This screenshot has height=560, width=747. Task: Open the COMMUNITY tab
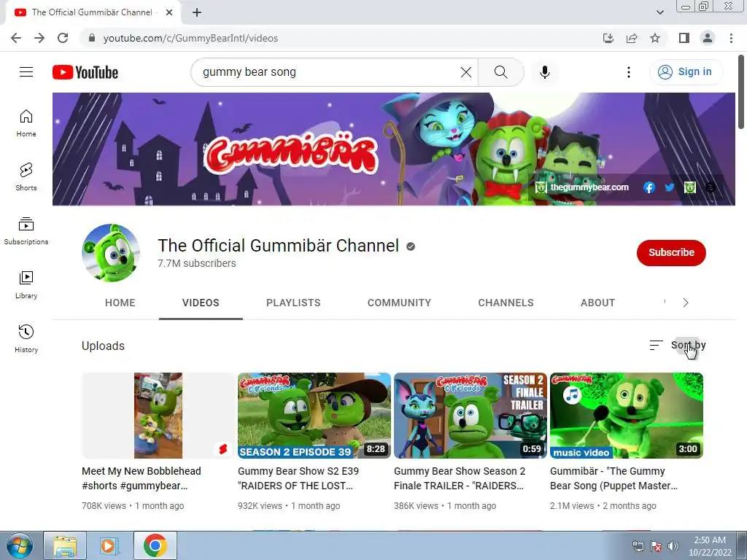point(399,303)
